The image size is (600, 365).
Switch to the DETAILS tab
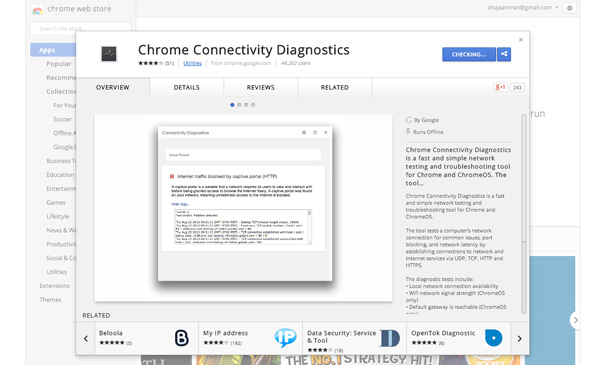pos(186,87)
